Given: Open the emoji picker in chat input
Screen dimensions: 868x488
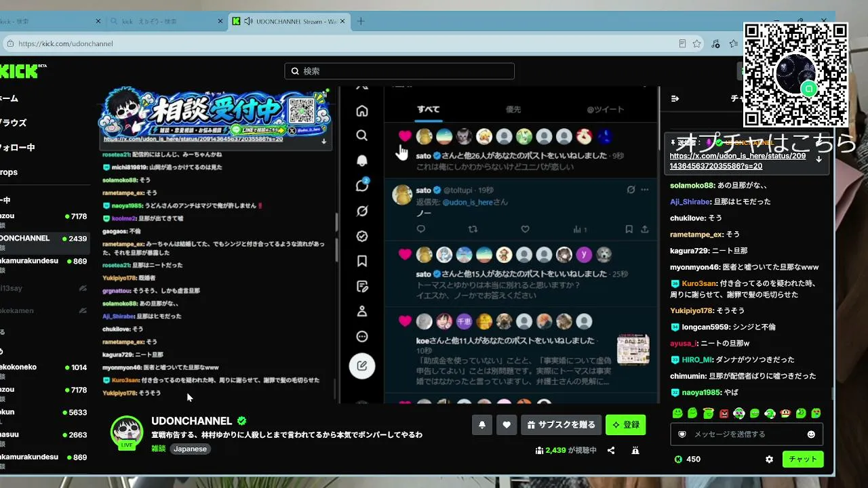Looking at the screenshot, I should point(811,434).
